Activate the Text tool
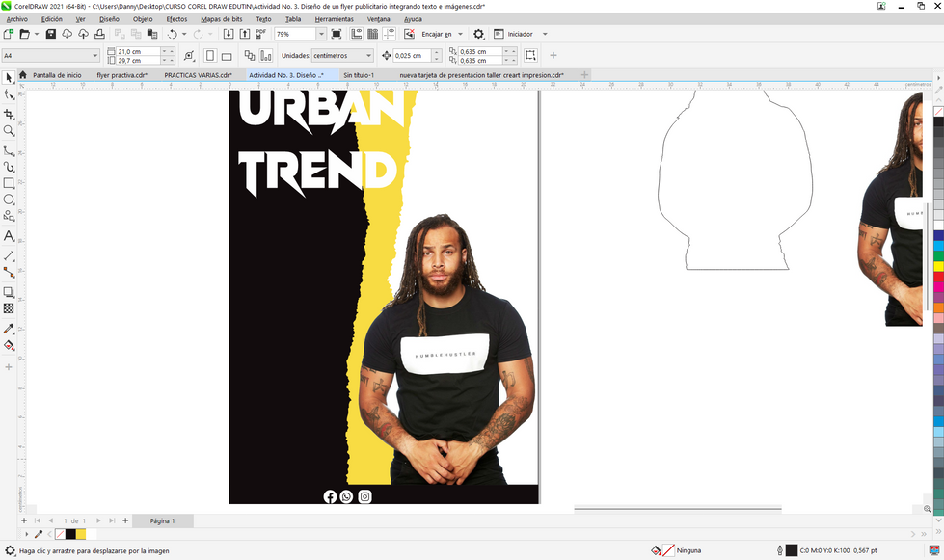The width and height of the screenshot is (944, 560). click(x=9, y=236)
